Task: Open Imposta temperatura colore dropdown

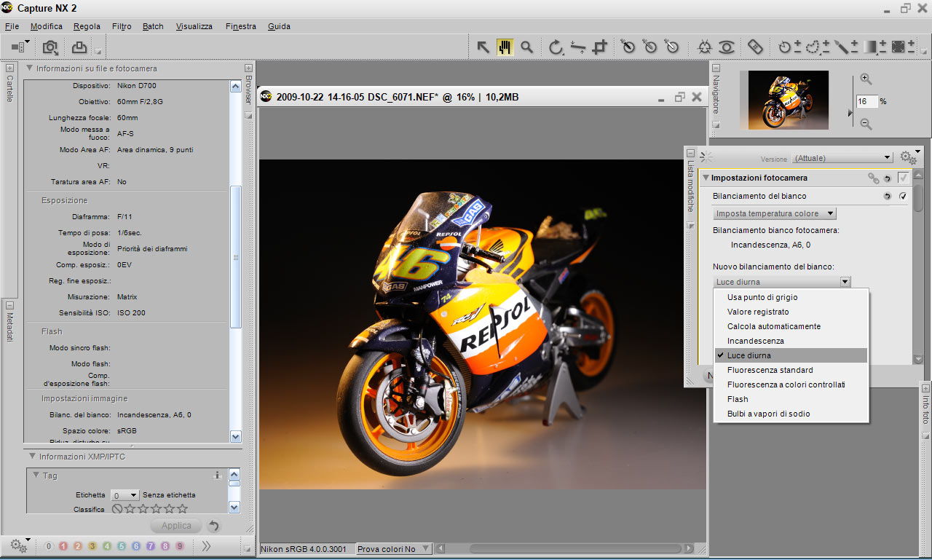Action: (x=774, y=213)
